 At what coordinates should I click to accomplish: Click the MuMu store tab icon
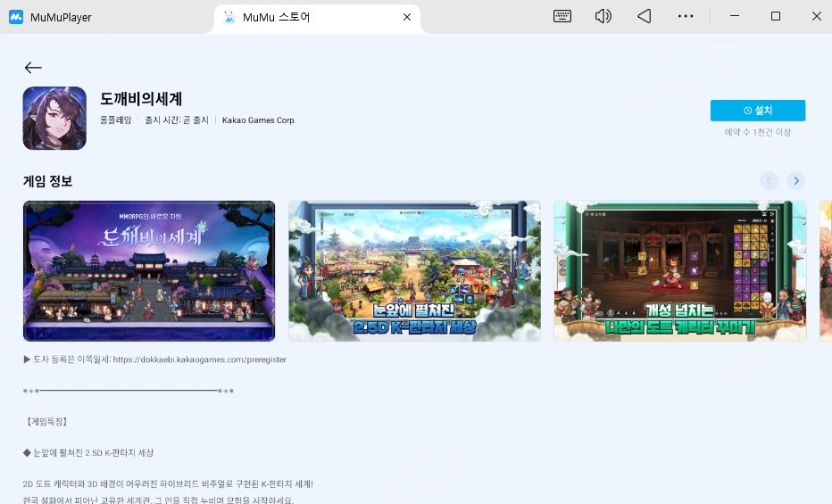pos(229,17)
